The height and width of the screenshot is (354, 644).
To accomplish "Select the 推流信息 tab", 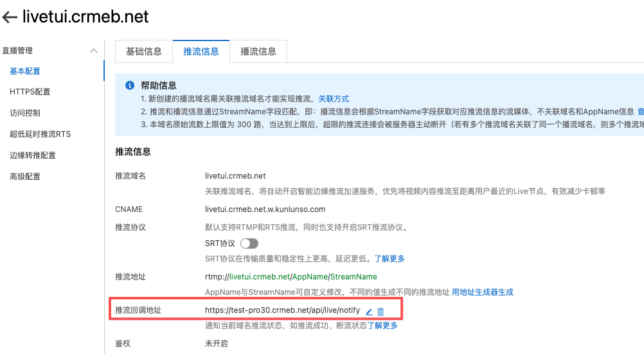I will [201, 51].
